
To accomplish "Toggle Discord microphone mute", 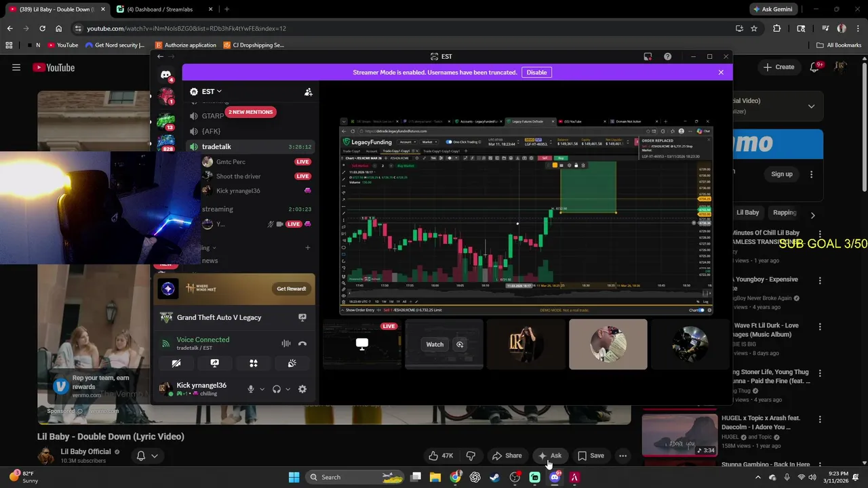I will coord(251,389).
